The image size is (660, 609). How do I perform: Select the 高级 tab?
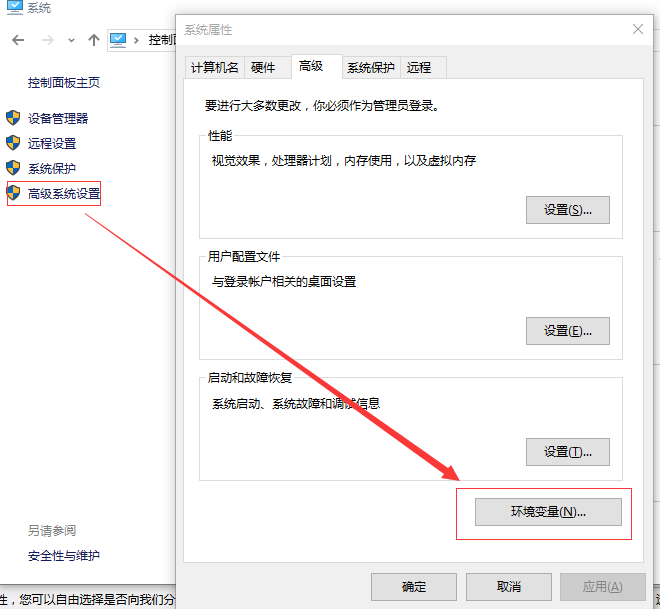317,66
